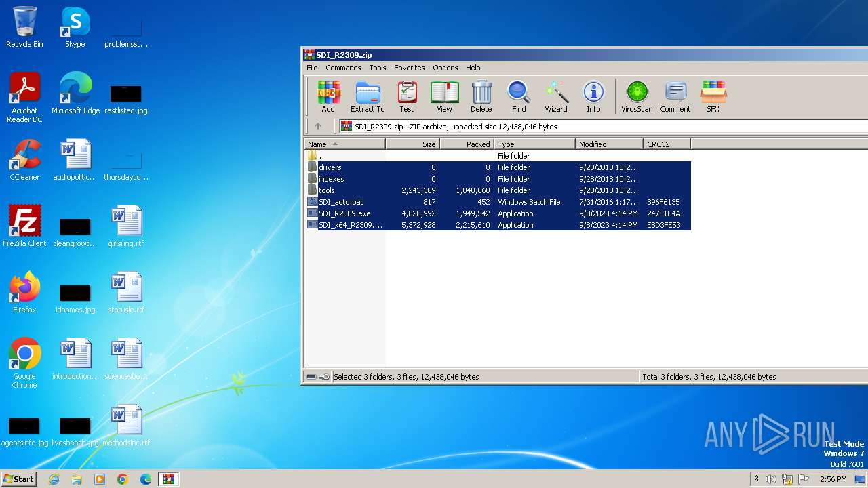Run the Test archive tool
The height and width of the screenshot is (488, 868).
(x=407, y=97)
